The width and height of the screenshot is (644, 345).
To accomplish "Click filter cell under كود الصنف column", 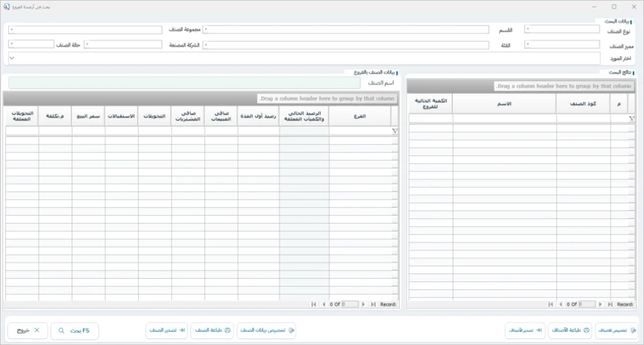I will (583, 119).
